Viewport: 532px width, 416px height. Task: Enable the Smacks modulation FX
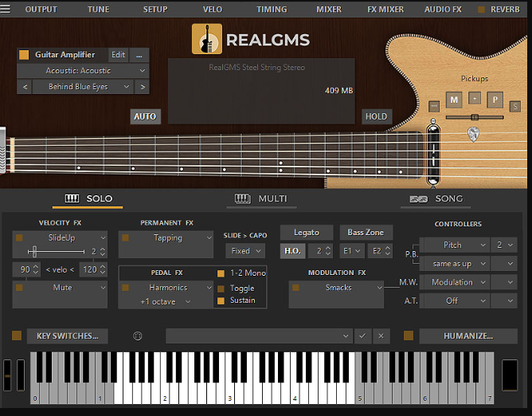[295, 288]
